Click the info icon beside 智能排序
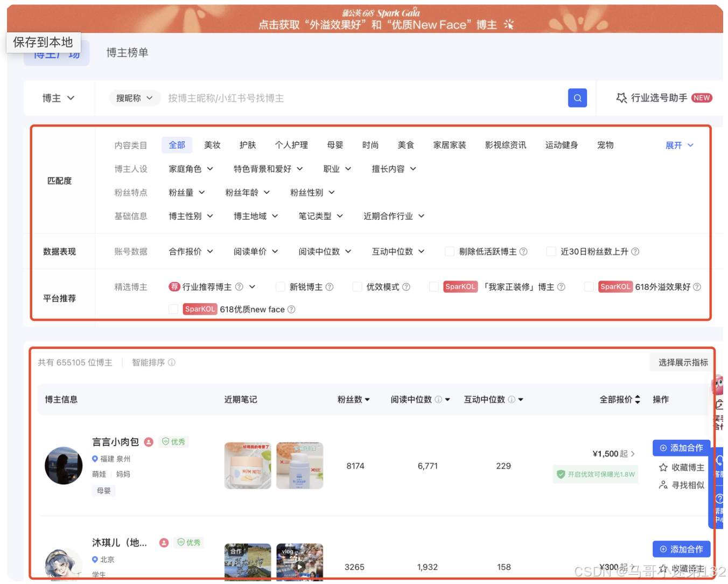Viewport: 728px width, 584px height. tap(172, 362)
